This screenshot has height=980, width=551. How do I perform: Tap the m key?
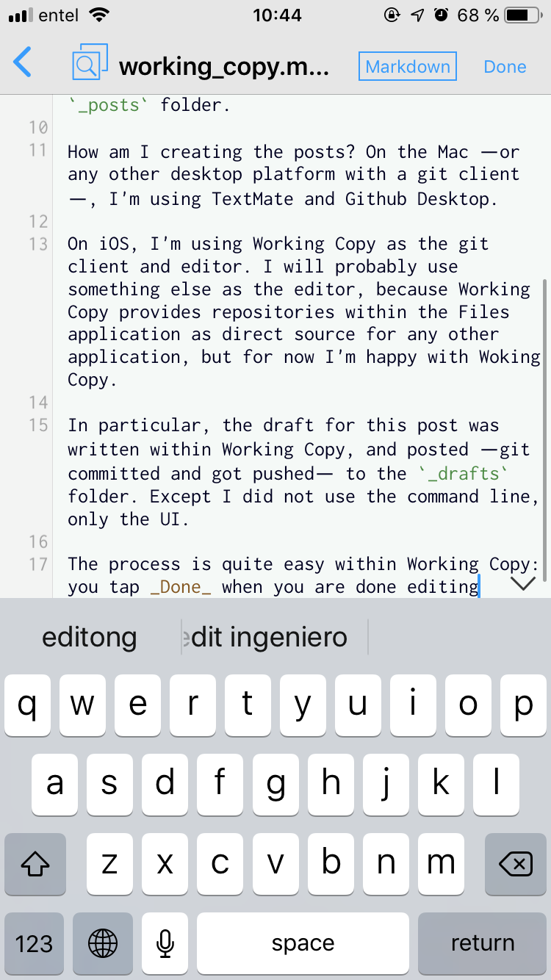point(441,865)
